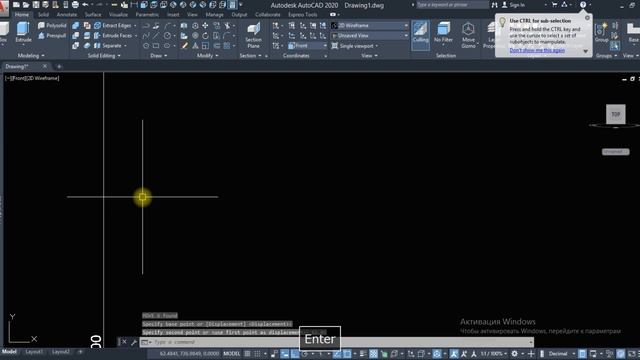Click the Group objects icon
640x360 pixels.
(x=601, y=33)
